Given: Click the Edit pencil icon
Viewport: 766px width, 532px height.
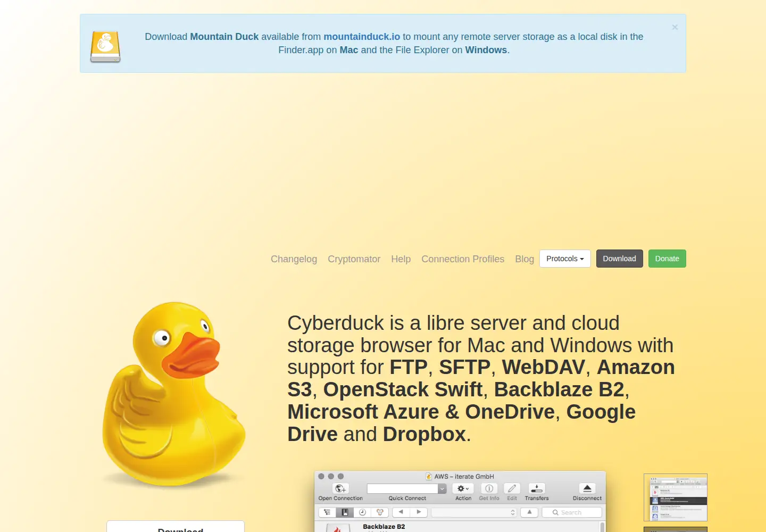Looking at the screenshot, I should click(512, 488).
